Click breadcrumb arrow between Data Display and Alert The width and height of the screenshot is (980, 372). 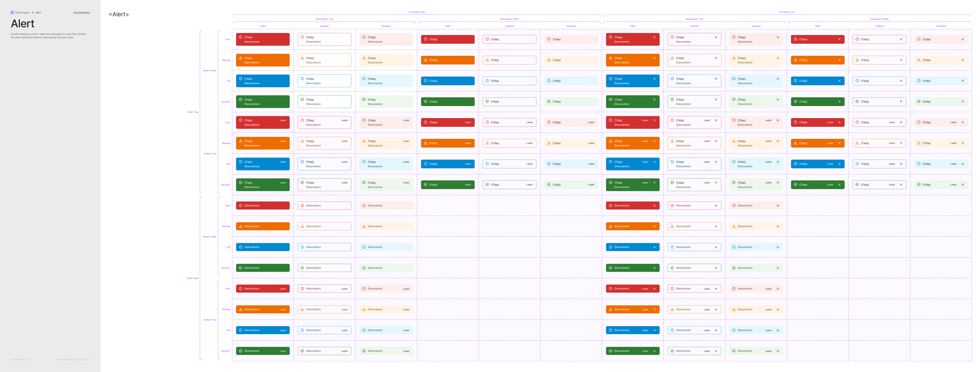pos(33,13)
